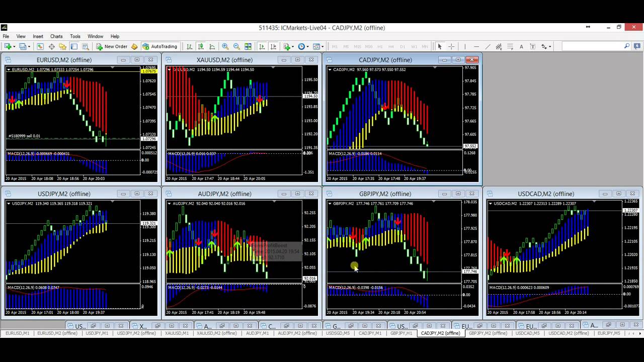Open the Insert menu

click(38, 36)
